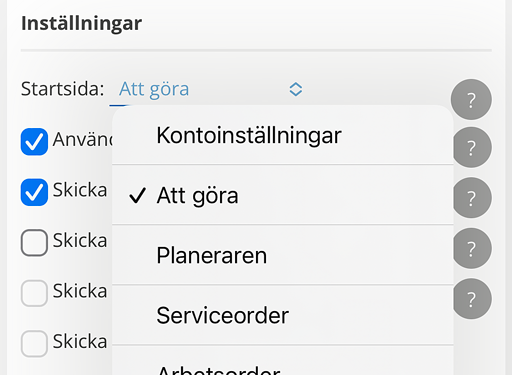This screenshot has height=375, width=512.
Task: Check the dark-bordered unchecked Skicka checkbox
Action: point(34,243)
